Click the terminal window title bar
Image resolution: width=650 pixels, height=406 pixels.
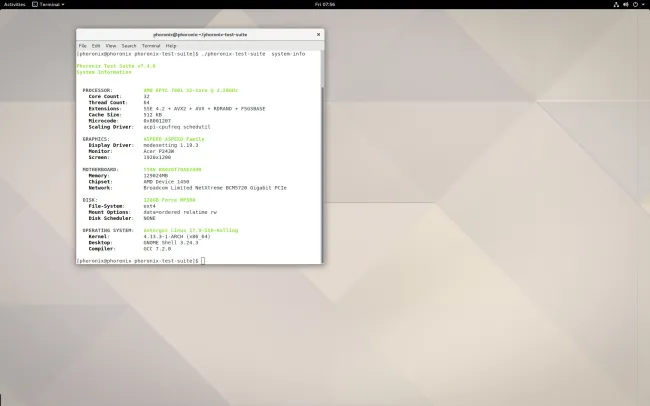coord(200,34)
